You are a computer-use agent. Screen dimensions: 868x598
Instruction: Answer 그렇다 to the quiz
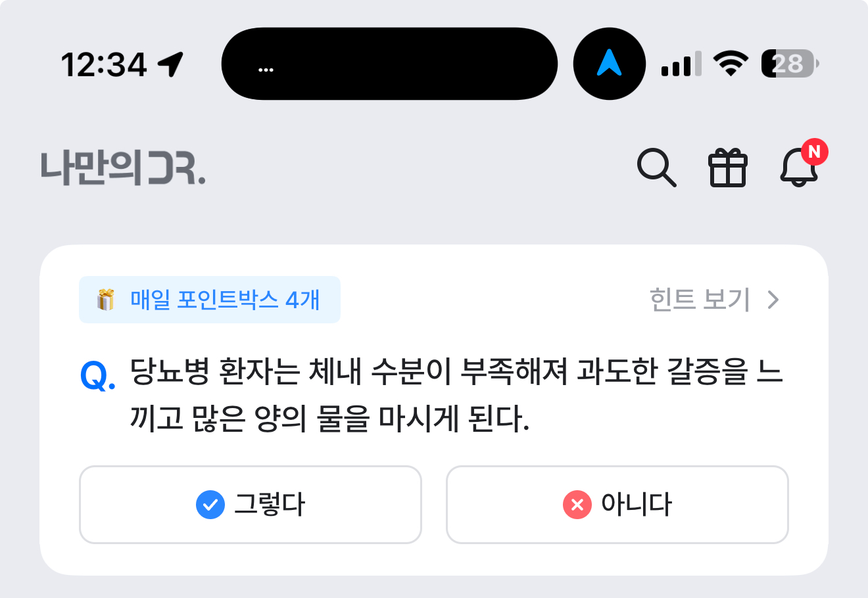point(250,505)
